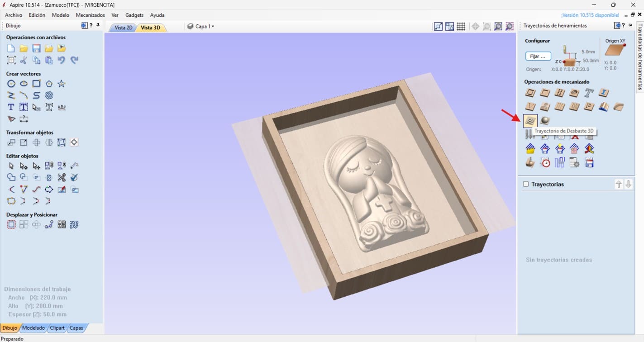Select the draw ellipse tool
Image resolution: width=644 pixels, height=342 pixels.
pos(24,84)
